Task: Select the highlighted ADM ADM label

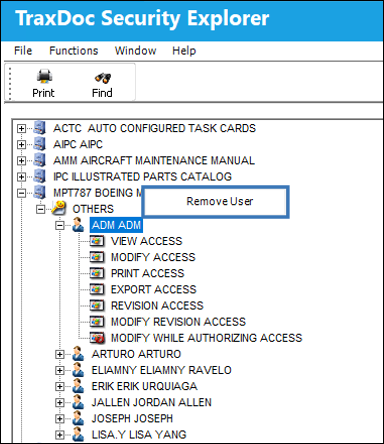Action: click(x=116, y=225)
